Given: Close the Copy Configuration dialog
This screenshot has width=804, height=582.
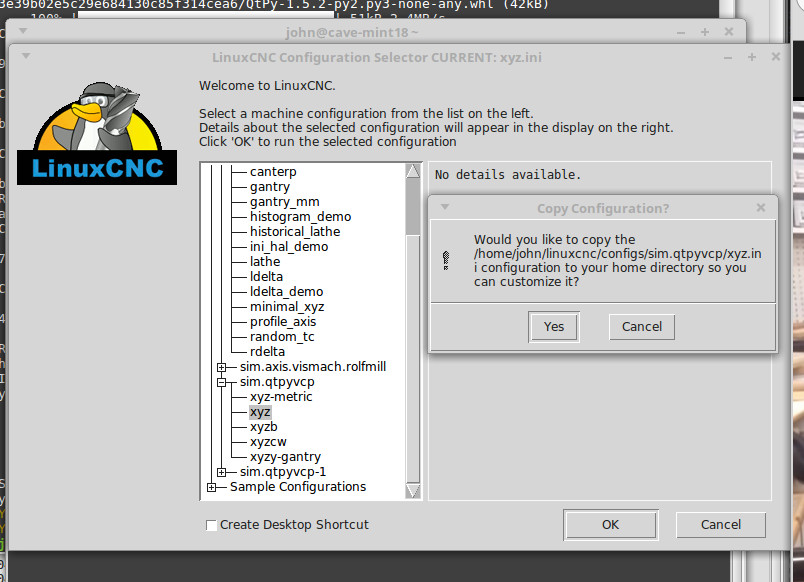Looking at the screenshot, I should (x=761, y=208).
